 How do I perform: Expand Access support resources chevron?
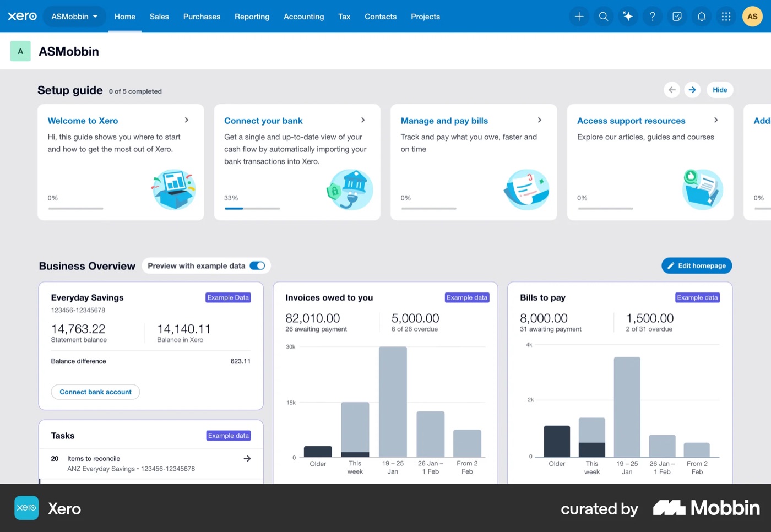(716, 120)
